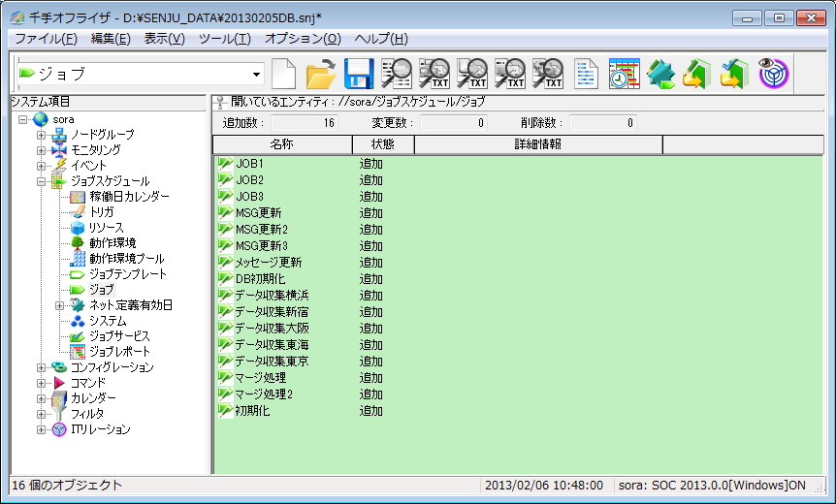Image resolution: width=836 pixels, height=504 pixels.
Task: Open the schedule chart icon with clock
Action: pyautogui.click(x=624, y=74)
